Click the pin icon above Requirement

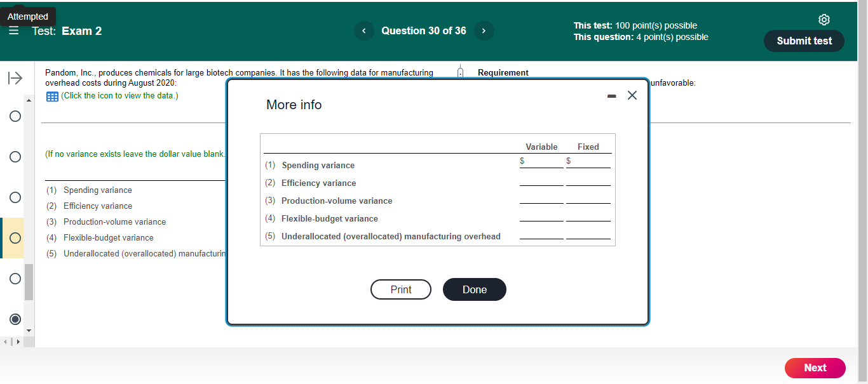click(459, 72)
